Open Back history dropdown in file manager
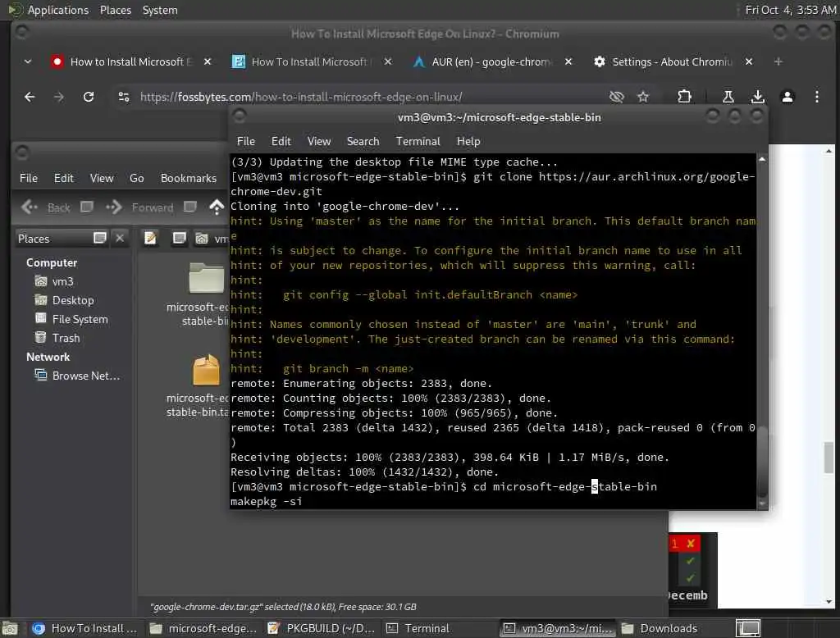This screenshot has width=840, height=638. coord(87,207)
